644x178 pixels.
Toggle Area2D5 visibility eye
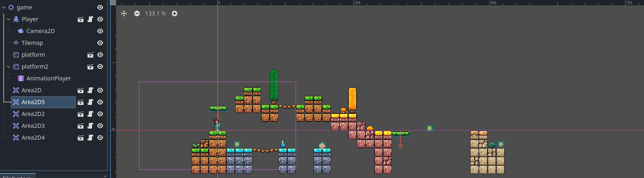(x=100, y=102)
